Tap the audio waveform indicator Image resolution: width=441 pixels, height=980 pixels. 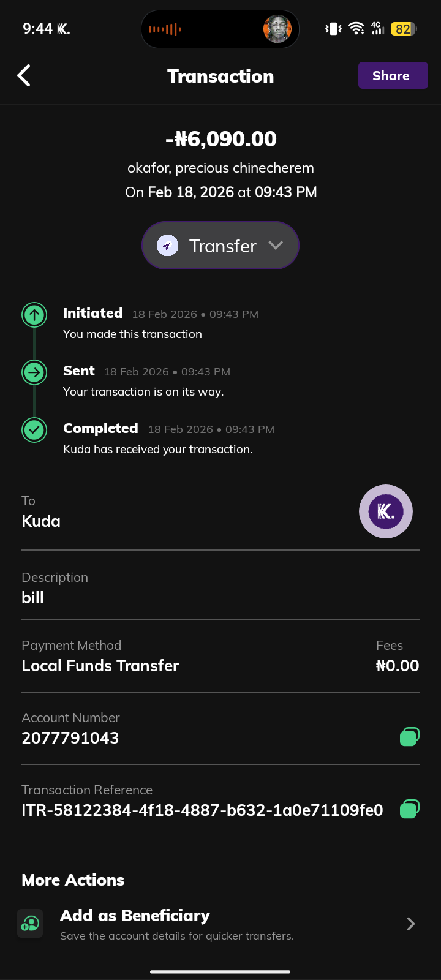point(165,29)
